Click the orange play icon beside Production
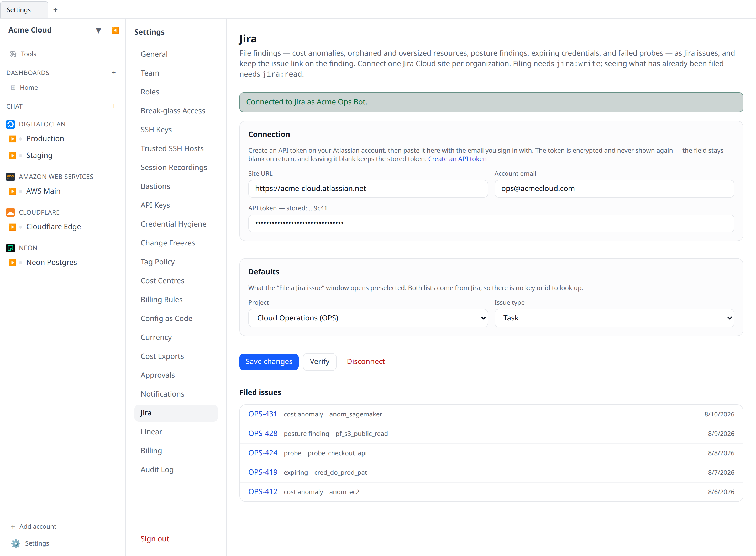 point(12,139)
